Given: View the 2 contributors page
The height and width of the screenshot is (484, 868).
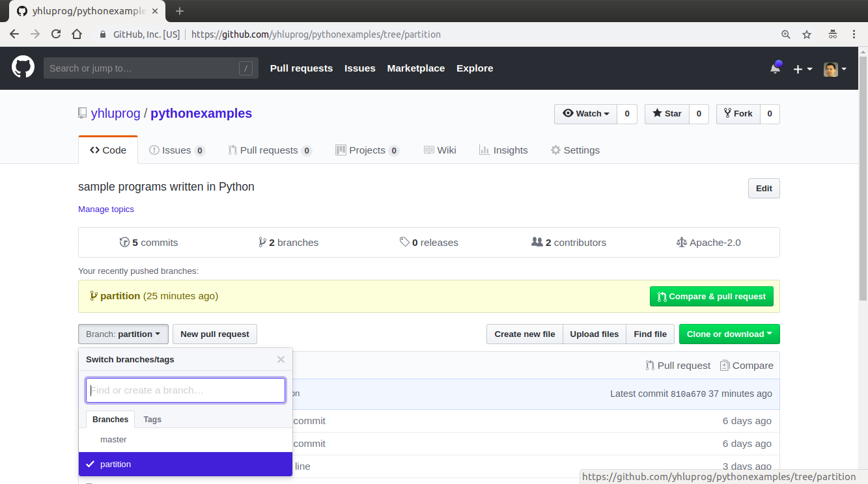Looking at the screenshot, I should (x=569, y=243).
